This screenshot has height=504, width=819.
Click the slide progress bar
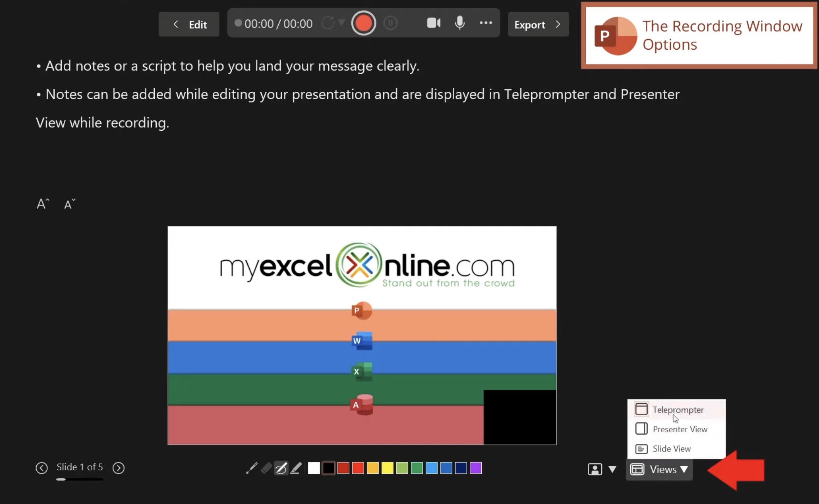[x=80, y=479]
